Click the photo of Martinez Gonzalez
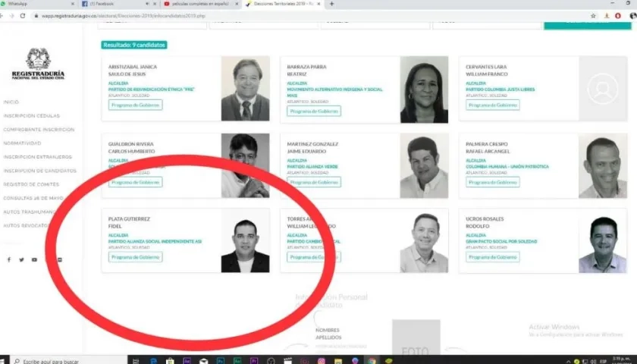Viewport: 637px width, 364px height. (x=424, y=166)
